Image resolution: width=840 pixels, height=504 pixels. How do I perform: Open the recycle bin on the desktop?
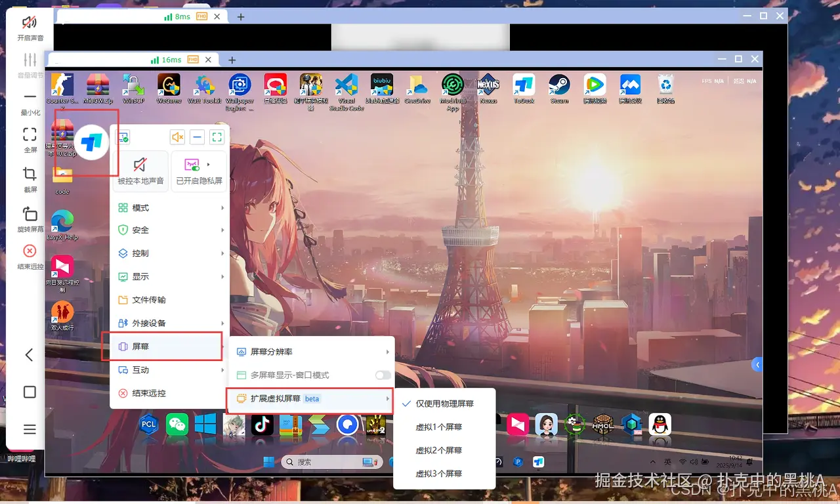point(666,89)
